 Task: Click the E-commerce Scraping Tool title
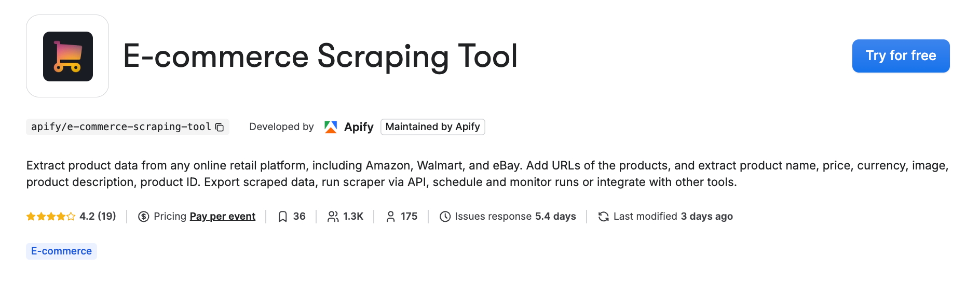(320, 56)
